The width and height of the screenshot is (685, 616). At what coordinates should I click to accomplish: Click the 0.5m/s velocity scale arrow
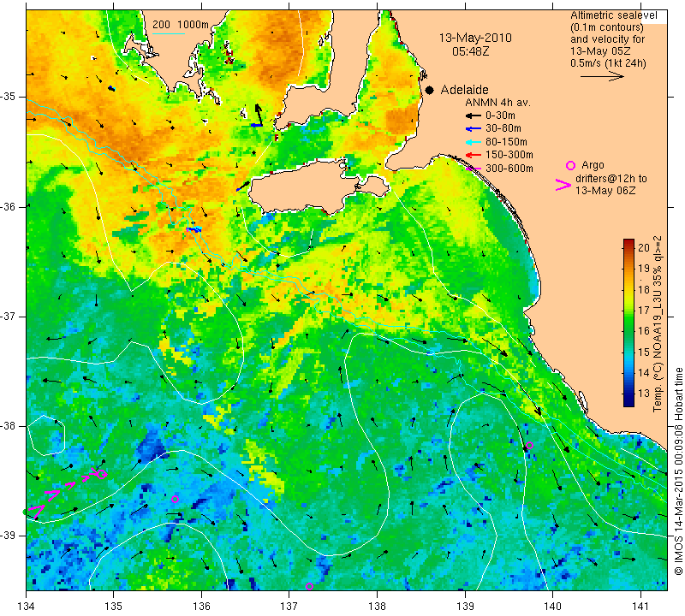(x=602, y=77)
